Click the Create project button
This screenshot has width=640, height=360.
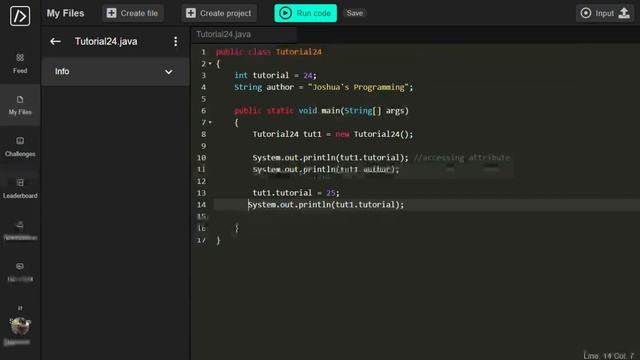coord(219,13)
